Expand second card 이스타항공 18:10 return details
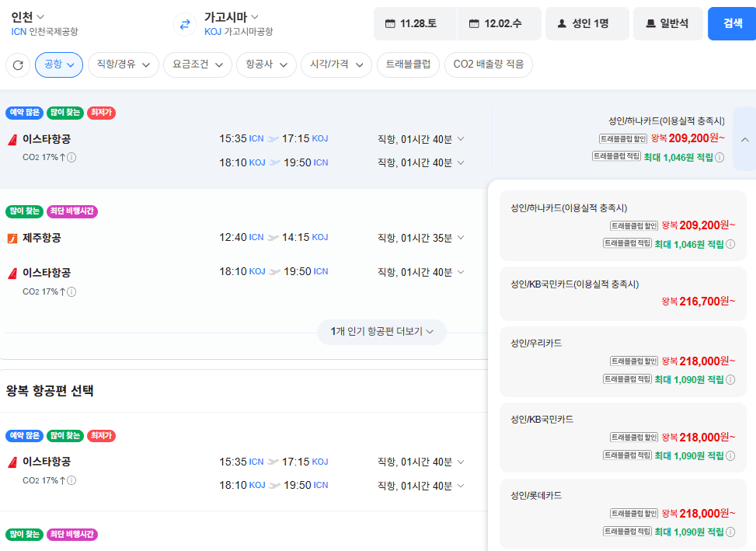 (x=461, y=272)
